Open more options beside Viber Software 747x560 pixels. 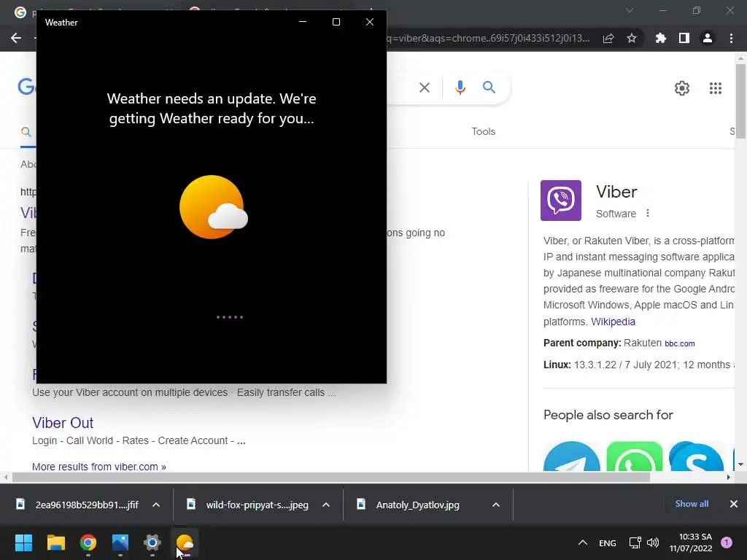point(648,214)
